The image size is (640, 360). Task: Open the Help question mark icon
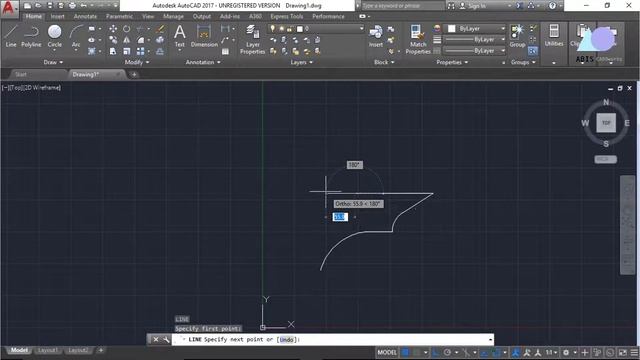pos(552,6)
